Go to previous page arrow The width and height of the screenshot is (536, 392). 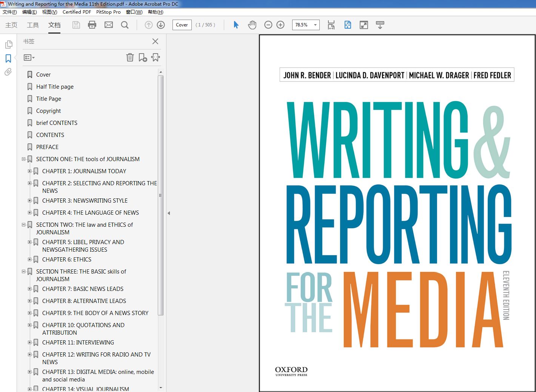[x=149, y=25]
